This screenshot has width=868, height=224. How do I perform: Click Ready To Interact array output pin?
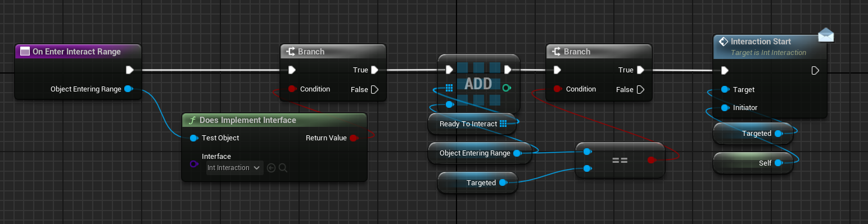coord(503,124)
